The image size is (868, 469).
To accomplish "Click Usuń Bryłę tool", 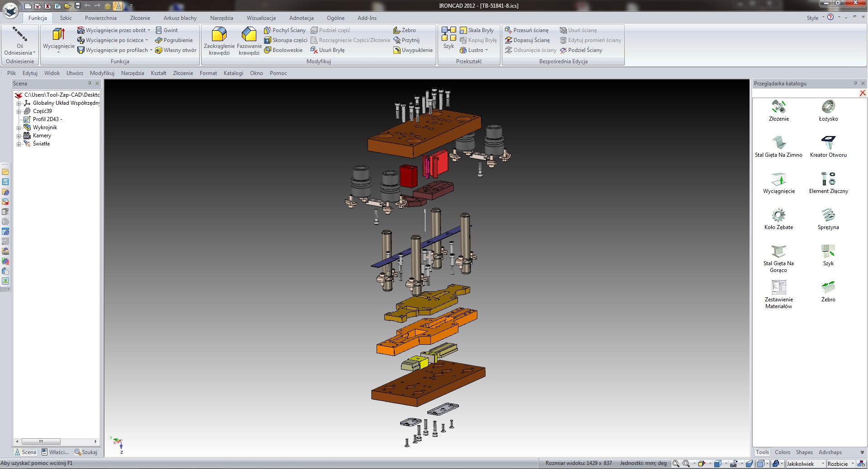I will tap(327, 50).
